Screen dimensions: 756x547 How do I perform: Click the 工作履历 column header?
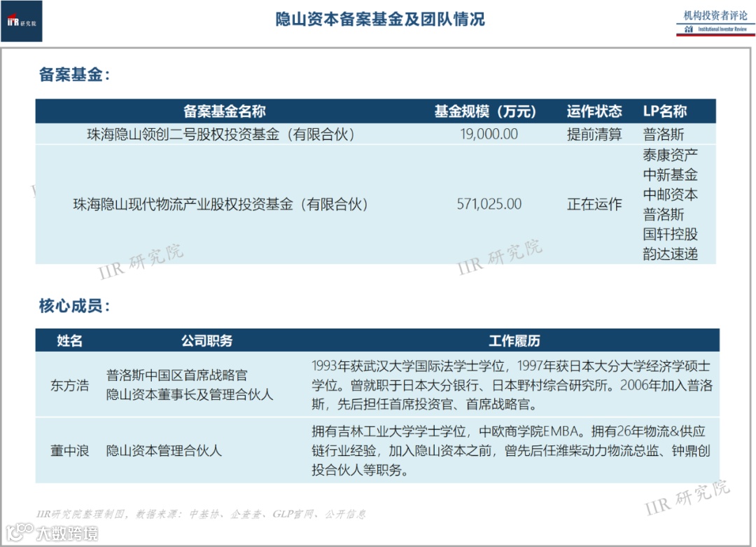(x=514, y=340)
